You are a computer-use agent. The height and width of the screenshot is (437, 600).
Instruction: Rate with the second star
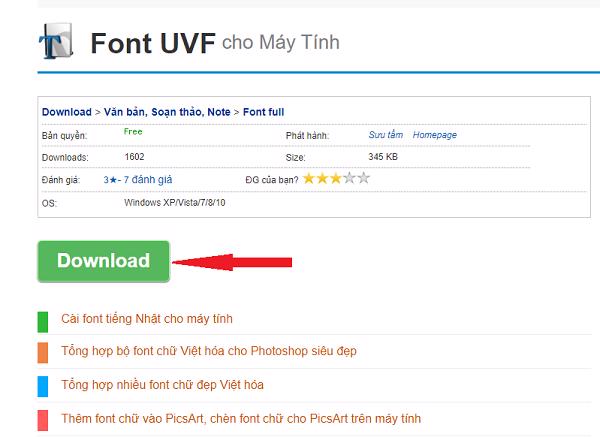point(323,178)
